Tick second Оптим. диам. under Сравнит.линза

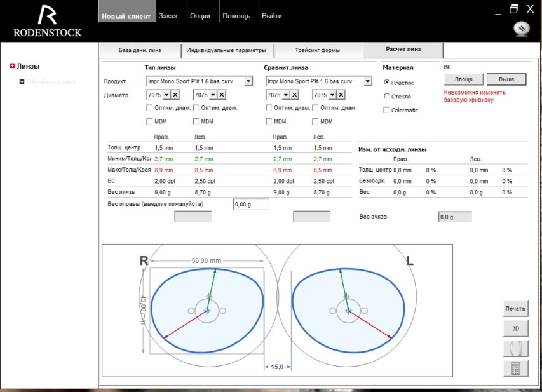click(315, 108)
